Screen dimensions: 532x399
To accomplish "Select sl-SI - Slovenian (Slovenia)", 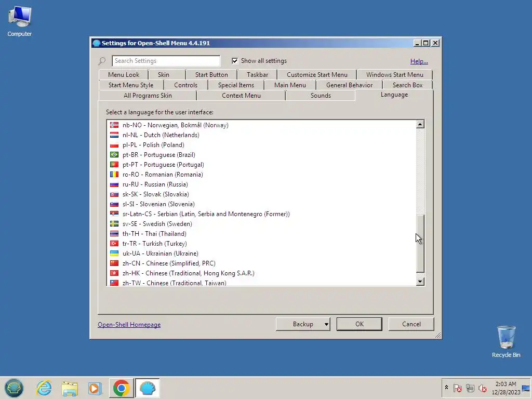I will [x=261, y=204].
